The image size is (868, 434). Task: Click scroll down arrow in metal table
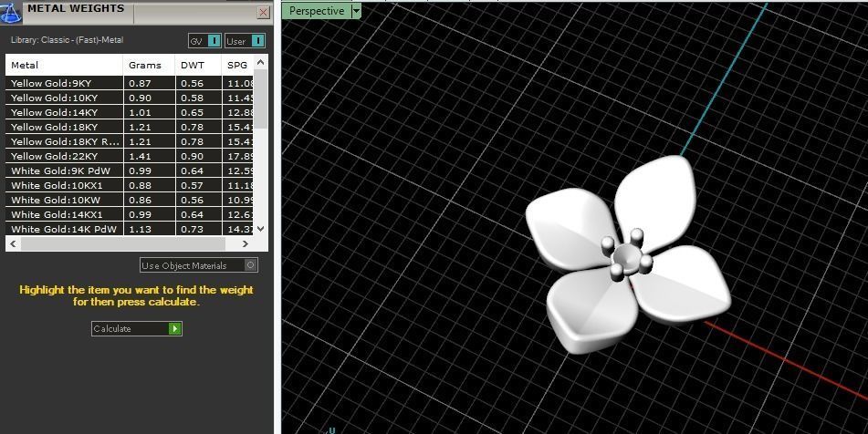click(x=261, y=228)
